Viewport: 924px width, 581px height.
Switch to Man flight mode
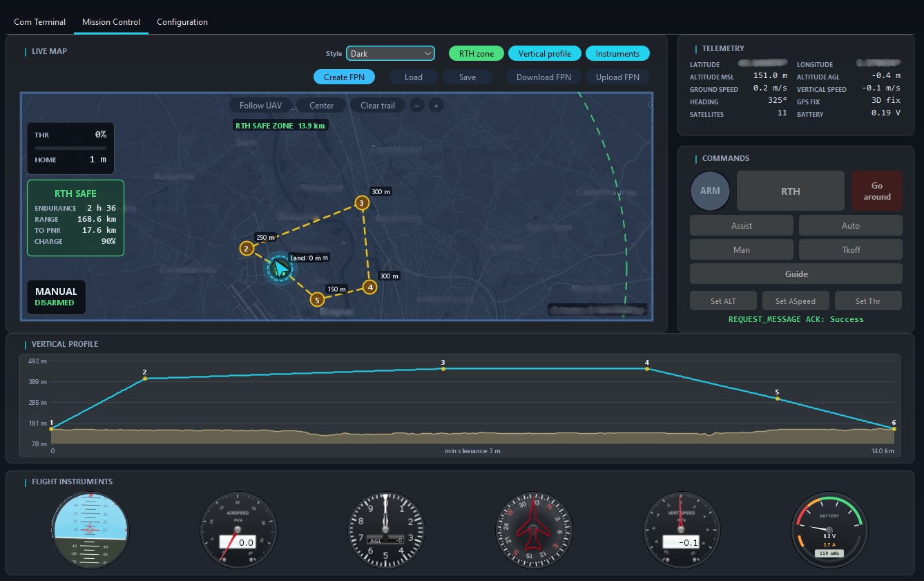click(742, 249)
